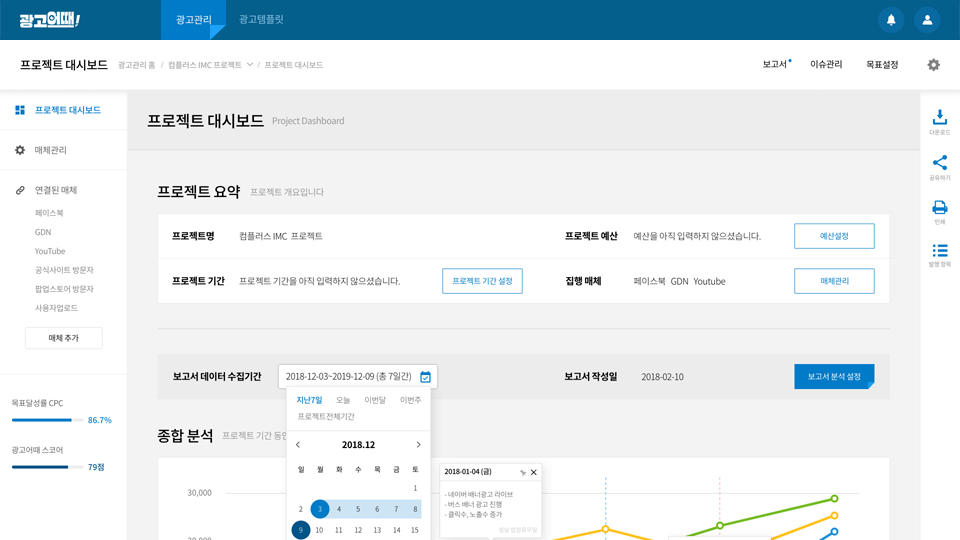The height and width of the screenshot is (540, 960).
Task: Select YouTube under 연결된 매체
Action: (50, 251)
